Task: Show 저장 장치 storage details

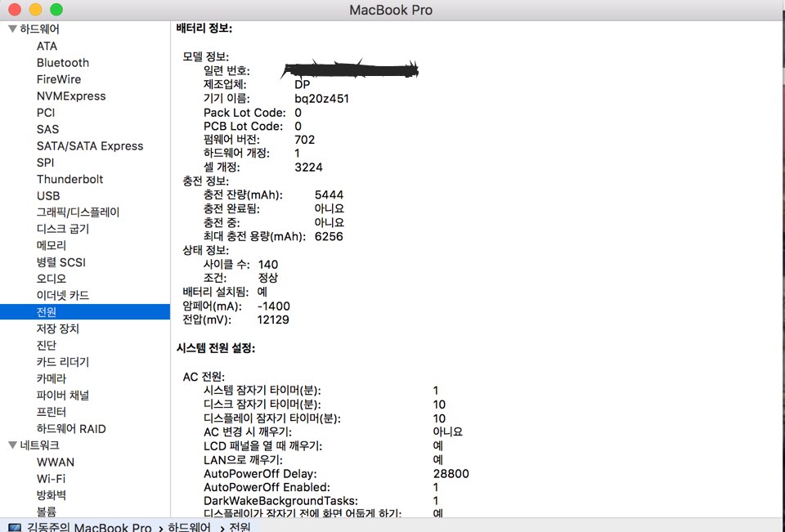Action: click(x=58, y=329)
